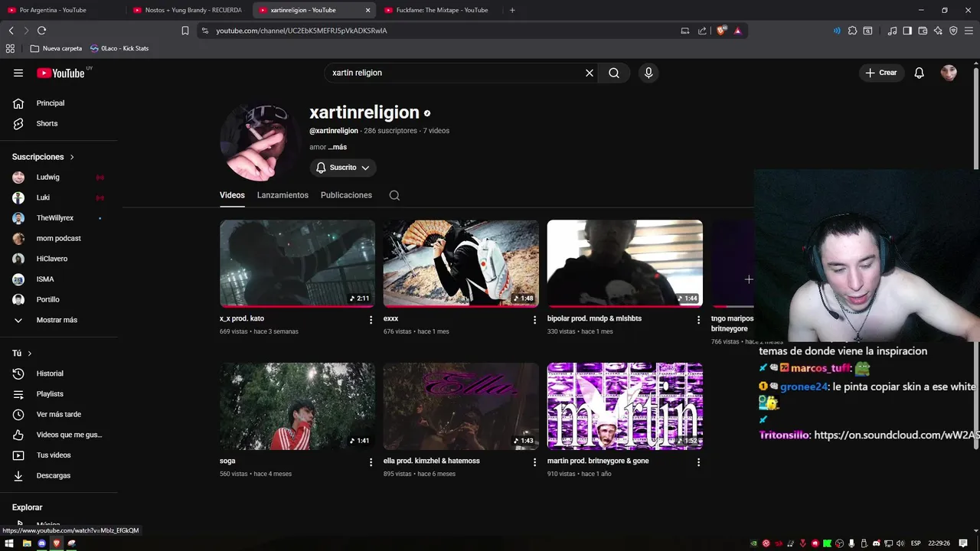This screenshot has width=980, height=551.
Task: Expand channel description with ...más
Action: pos(338,147)
